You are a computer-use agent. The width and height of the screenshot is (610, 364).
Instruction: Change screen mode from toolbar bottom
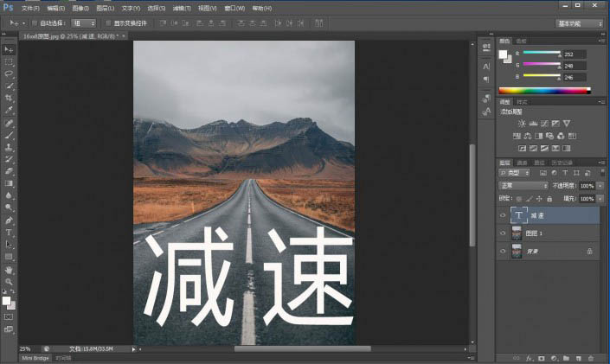point(8,329)
